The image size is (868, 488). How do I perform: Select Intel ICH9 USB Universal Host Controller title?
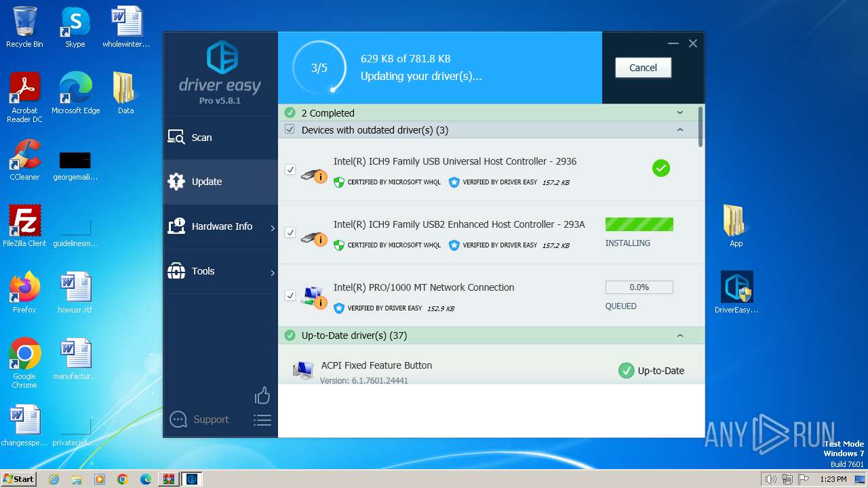(x=455, y=161)
